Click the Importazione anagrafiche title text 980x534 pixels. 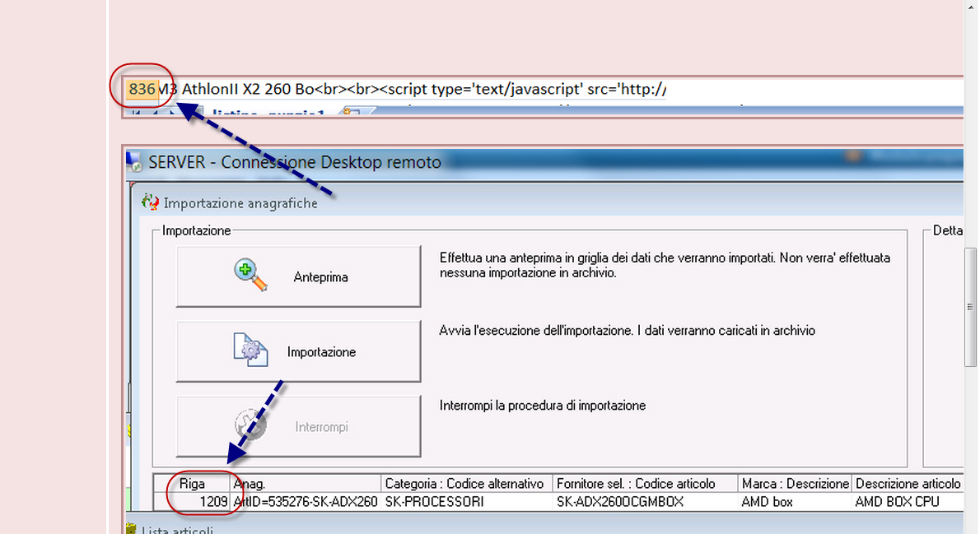tap(240, 203)
